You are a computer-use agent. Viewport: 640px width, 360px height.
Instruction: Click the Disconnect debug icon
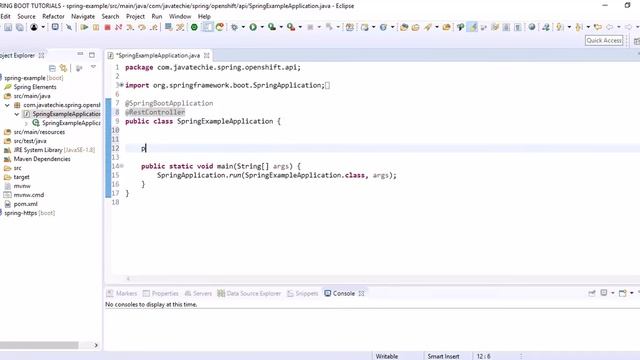[x=119, y=27]
